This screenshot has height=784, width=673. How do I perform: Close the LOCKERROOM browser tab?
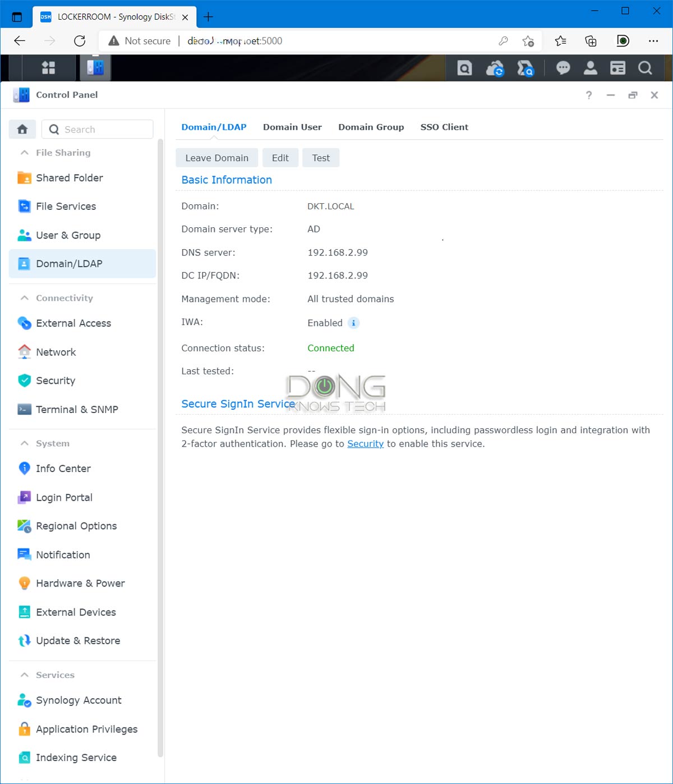tap(185, 17)
